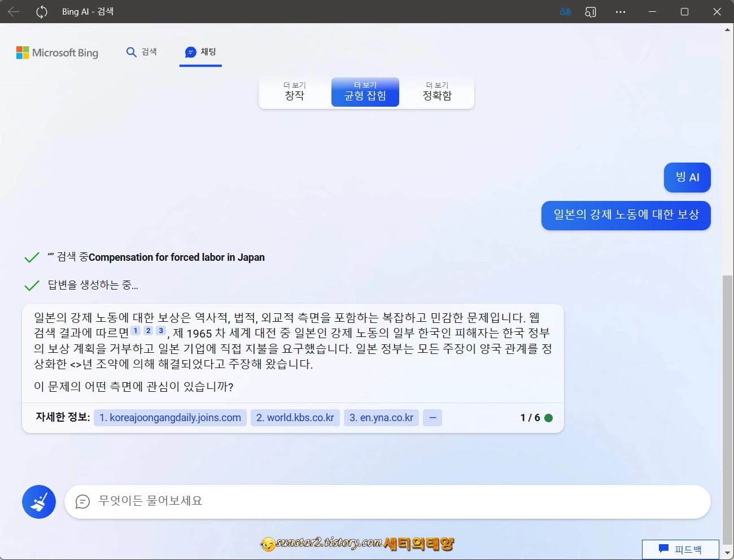Open citation footnote 1
The image size is (734, 560).
pos(136,331)
